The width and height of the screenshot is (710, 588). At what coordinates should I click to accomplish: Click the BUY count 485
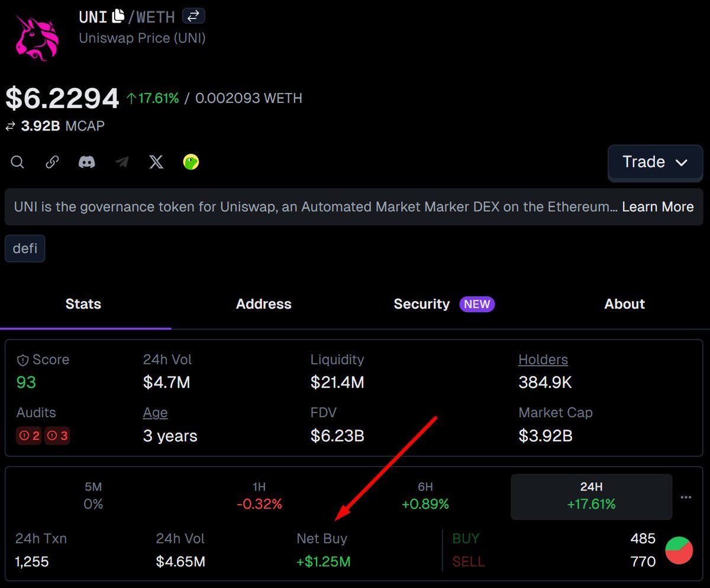(x=643, y=539)
